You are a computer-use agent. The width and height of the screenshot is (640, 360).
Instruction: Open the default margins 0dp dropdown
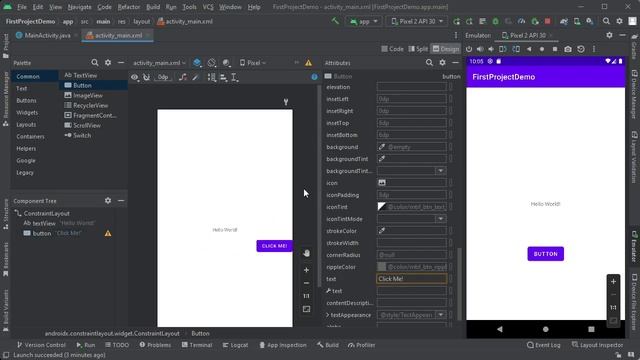pyautogui.click(x=163, y=77)
